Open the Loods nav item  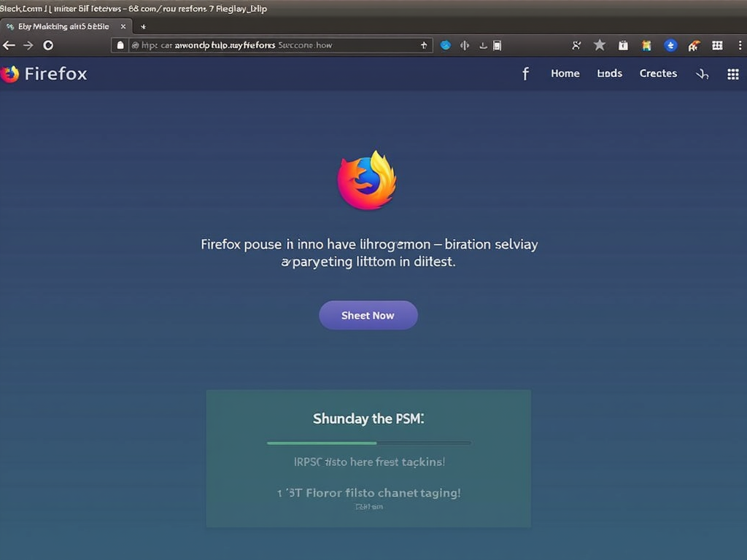click(609, 74)
